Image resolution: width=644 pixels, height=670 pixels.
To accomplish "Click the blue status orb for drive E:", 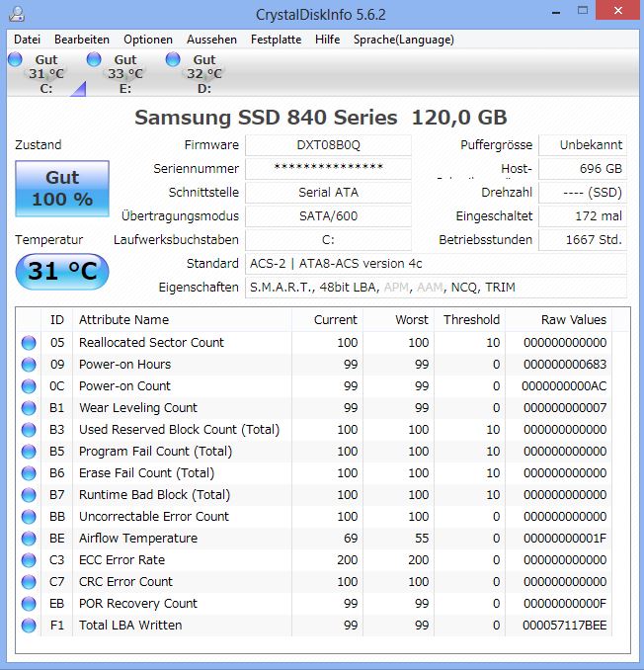I will pyautogui.click(x=94, y=59).
